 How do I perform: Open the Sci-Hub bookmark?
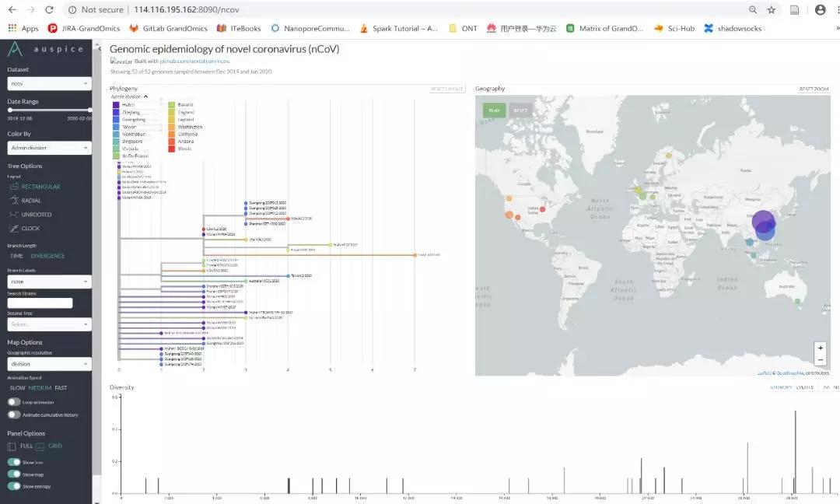pyautogui.click(x=674, y=28)
